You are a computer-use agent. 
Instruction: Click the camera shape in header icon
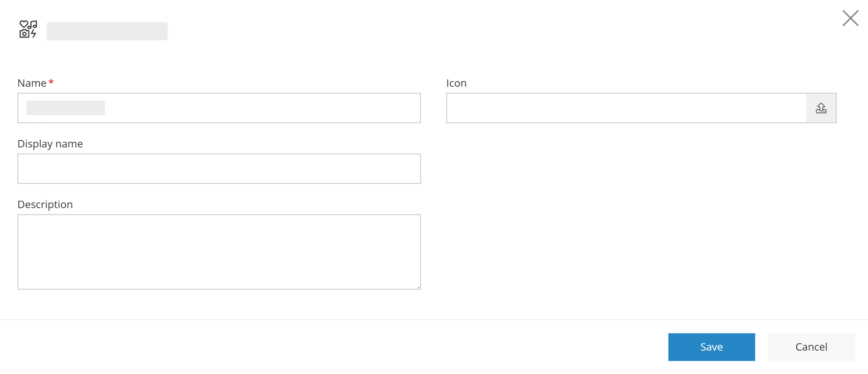24,34
